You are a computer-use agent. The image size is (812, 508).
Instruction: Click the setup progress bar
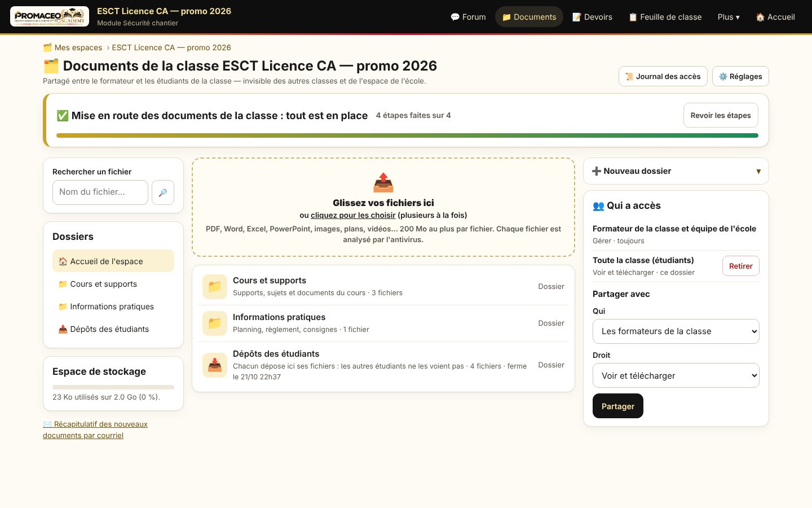pos(407,135)
